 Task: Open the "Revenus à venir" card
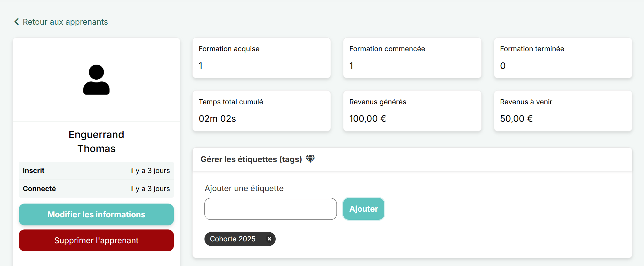[x=563, y=111]
